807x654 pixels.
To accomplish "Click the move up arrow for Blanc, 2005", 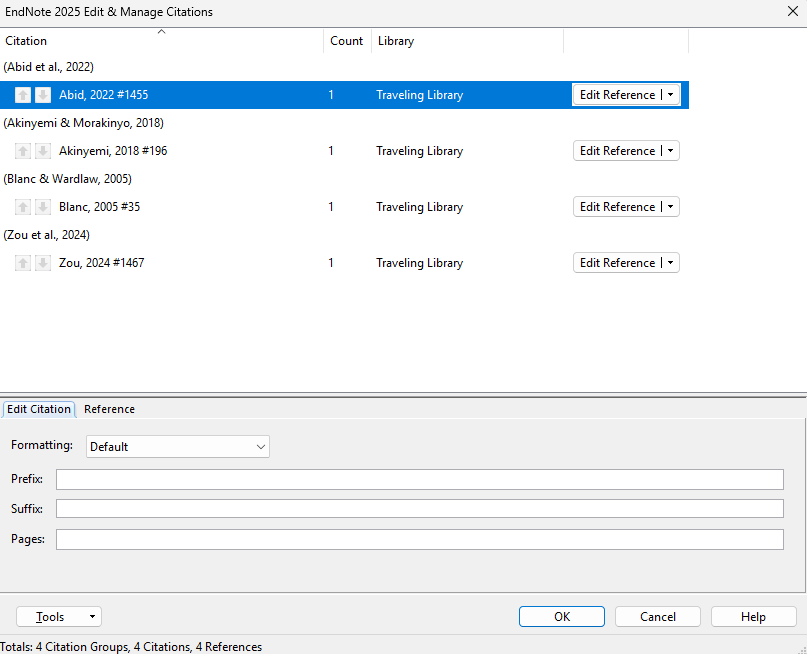I will click(x=23, y=207).
